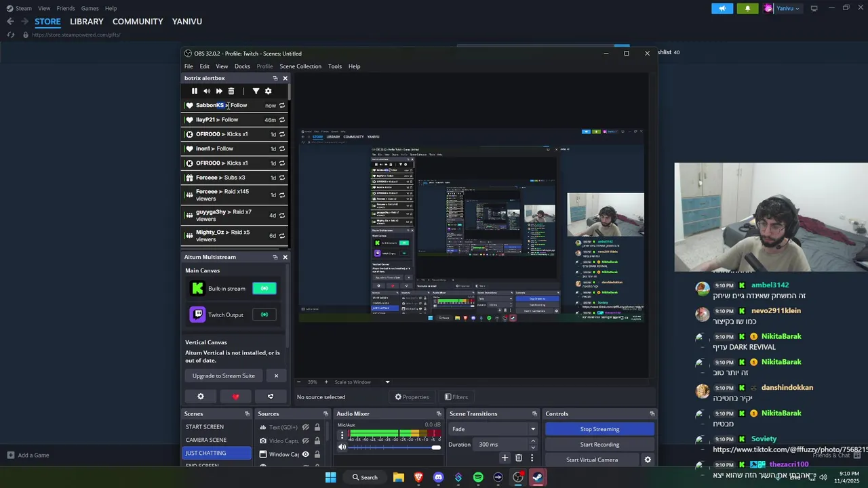
Task: Hide the Window Capture source
Action: pyautogui.click(x=306, y=454)
